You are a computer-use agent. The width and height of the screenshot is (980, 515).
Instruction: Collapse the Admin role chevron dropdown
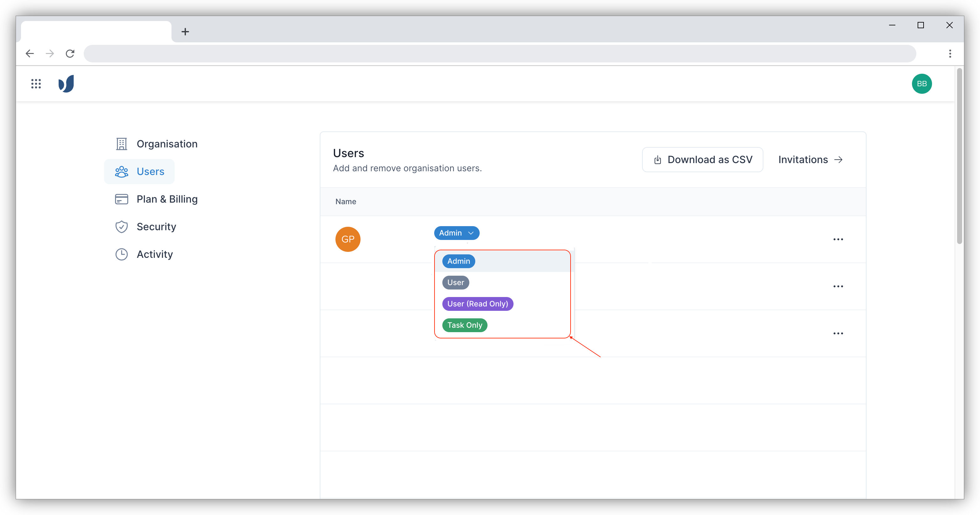471,233
